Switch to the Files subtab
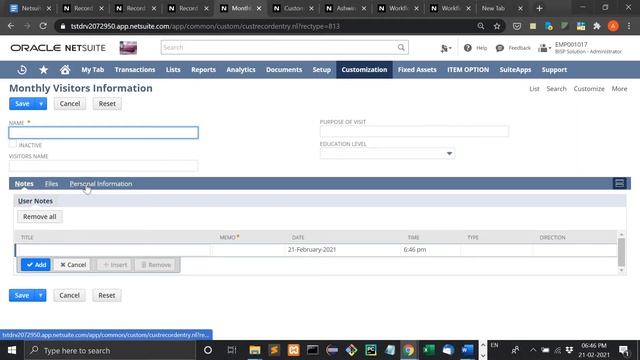 [51, 184]
